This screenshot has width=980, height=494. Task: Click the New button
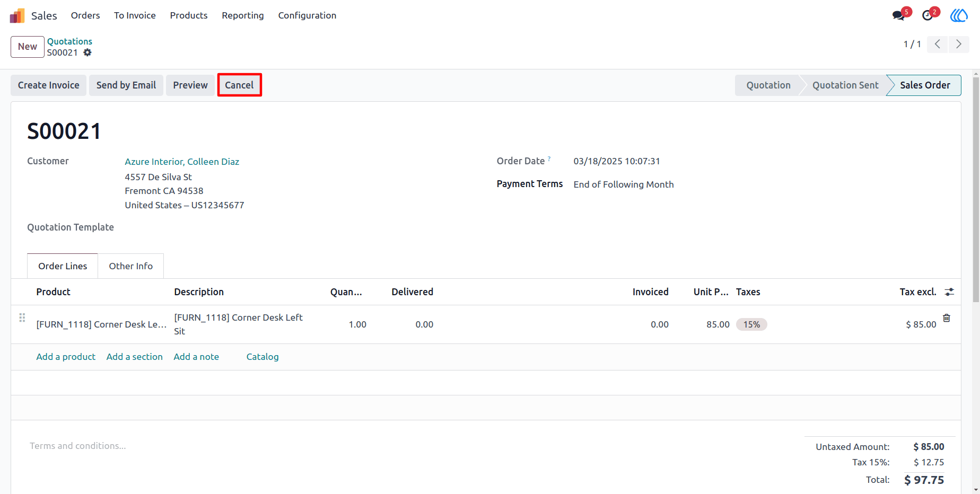pyautogui.click(x=28, y=47)
